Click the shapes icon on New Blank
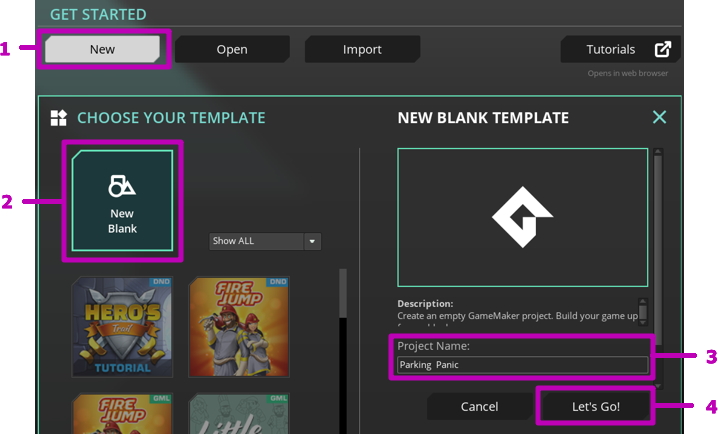Viewport: 718px width, 434px height. click(121, 186)
